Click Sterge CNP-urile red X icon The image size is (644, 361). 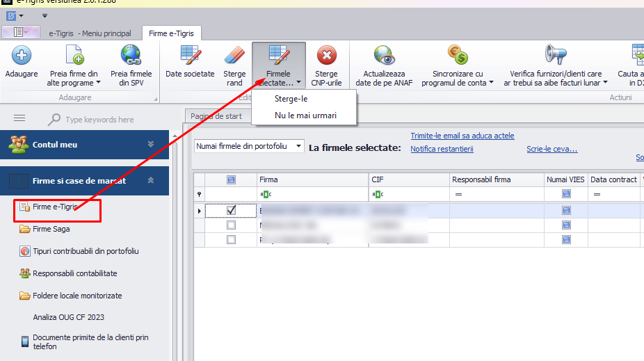click(326, 55)
